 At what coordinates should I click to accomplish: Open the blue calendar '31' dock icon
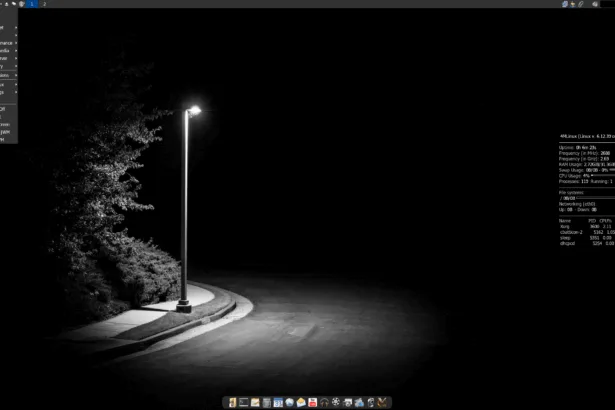click(x=278, y=403)
